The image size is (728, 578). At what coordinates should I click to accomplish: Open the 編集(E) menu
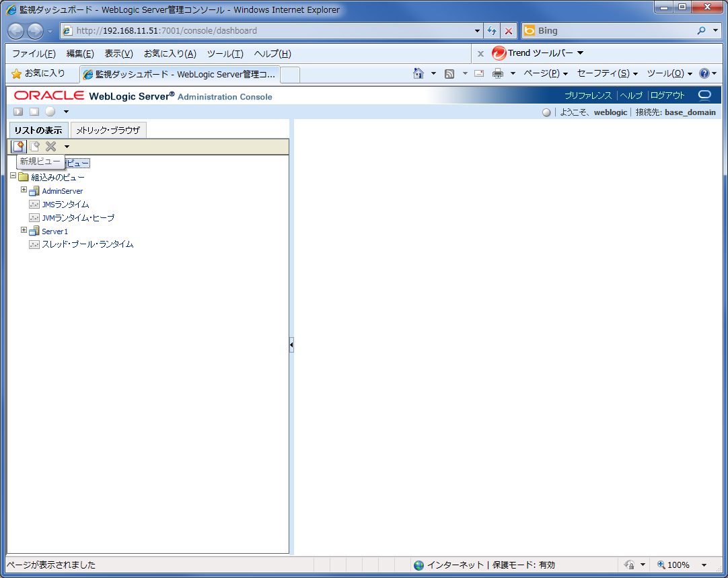point(80,54)
